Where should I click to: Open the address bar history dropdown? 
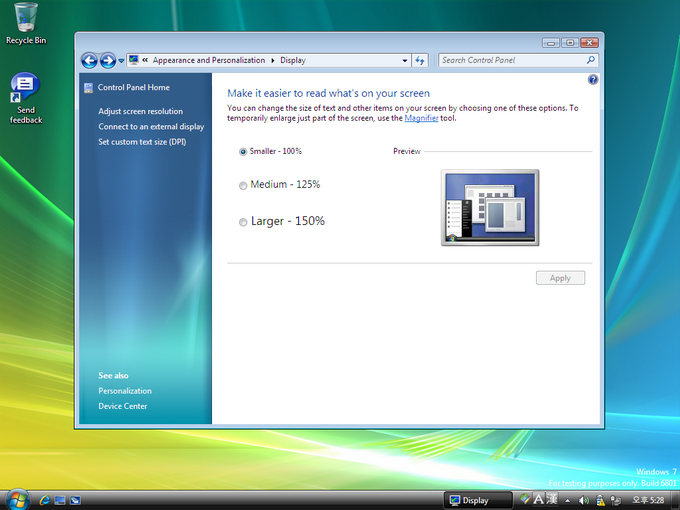coord(405,61)
